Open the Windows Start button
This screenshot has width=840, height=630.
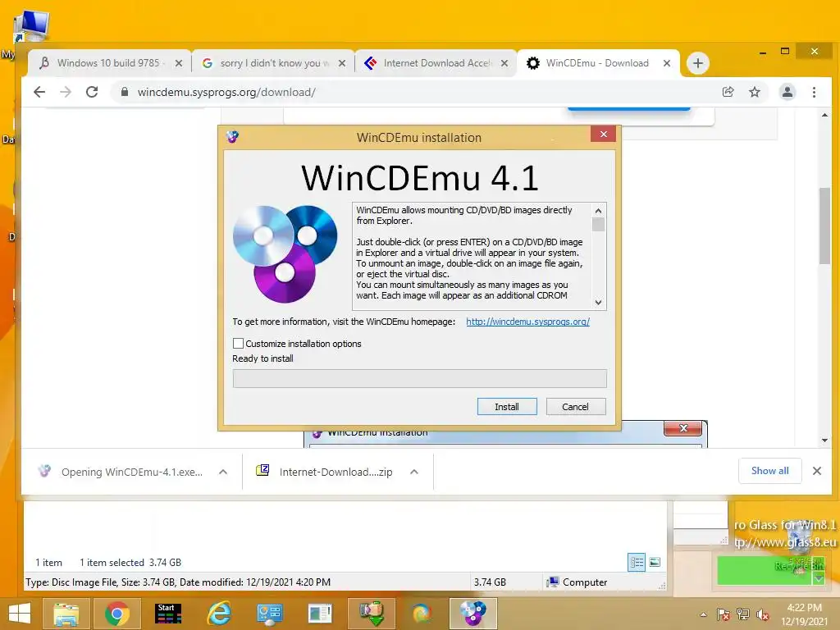pos(20,614)
